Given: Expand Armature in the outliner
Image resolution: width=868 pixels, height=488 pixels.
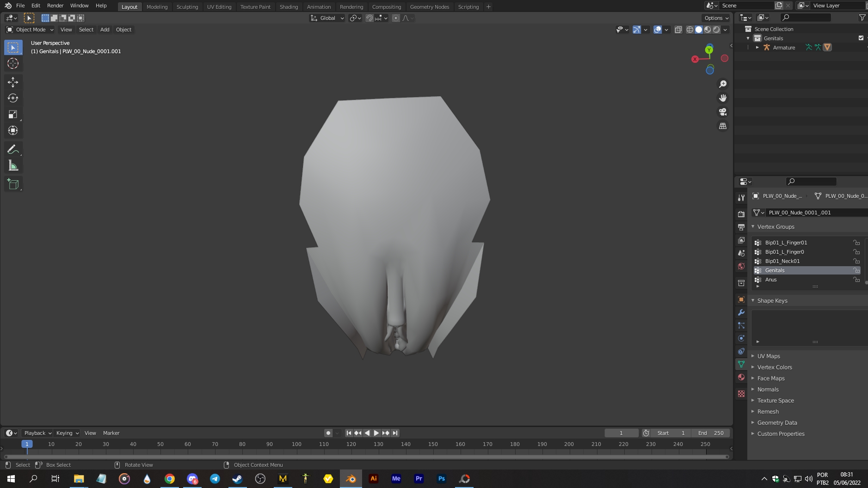Looking at the screenshot, I should tap(757, 48).
